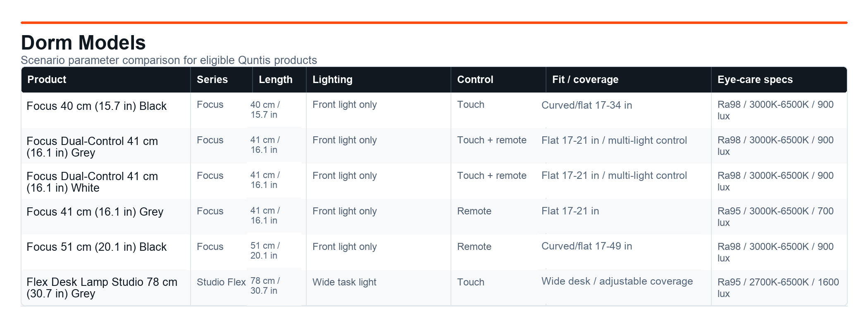Click the Length column header
The image size is (868, 328).
[x=279, y=80]
